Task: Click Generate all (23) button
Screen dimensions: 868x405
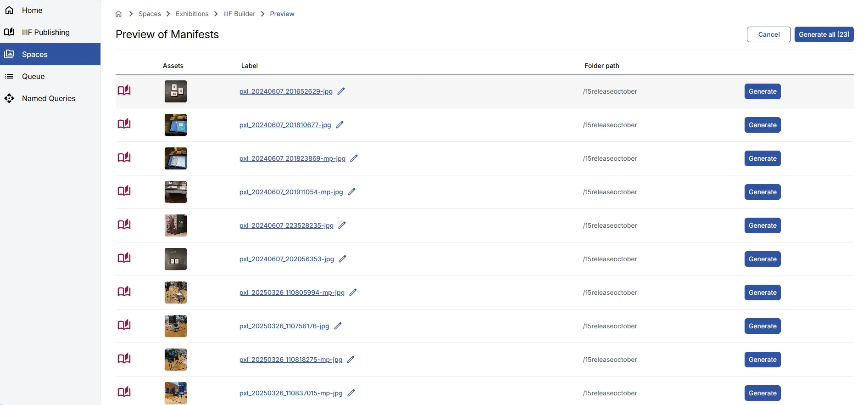Action: [824, 34]
